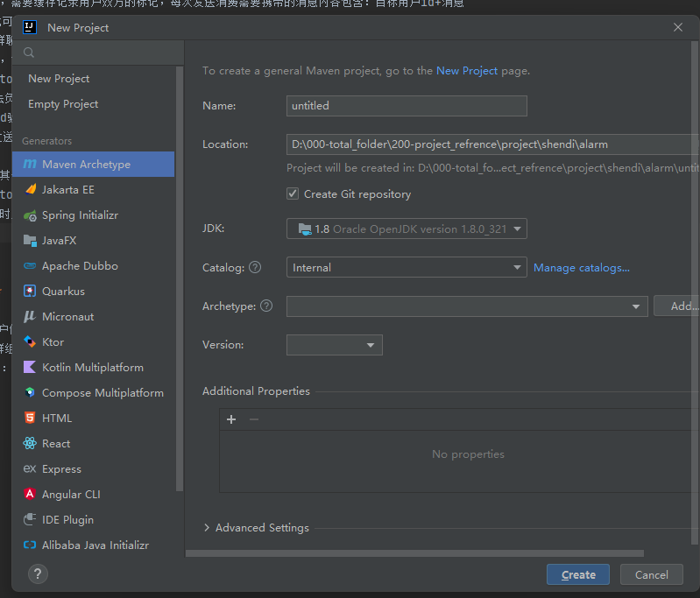The image size is (700, 598).
Task: Select Maven Archetype generator
Action: point(93,165)
